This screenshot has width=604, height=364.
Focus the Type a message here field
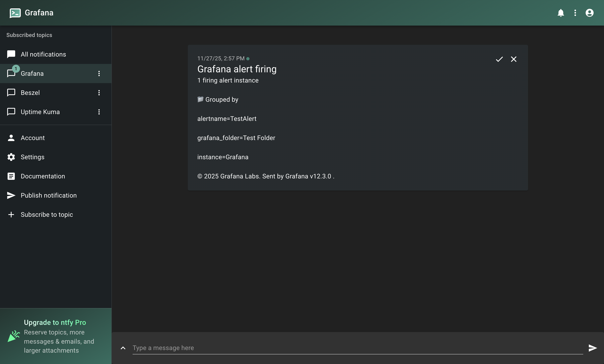(x=357, y=348)
